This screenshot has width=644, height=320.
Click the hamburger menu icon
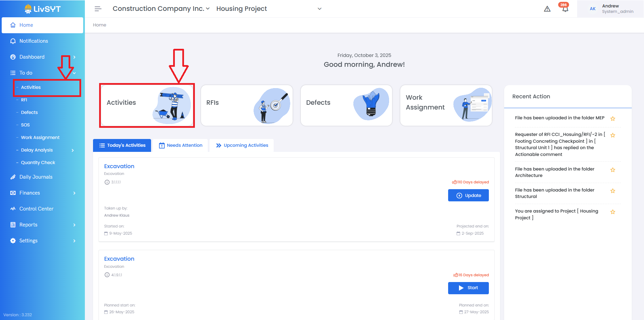click(x=98, y=9)
